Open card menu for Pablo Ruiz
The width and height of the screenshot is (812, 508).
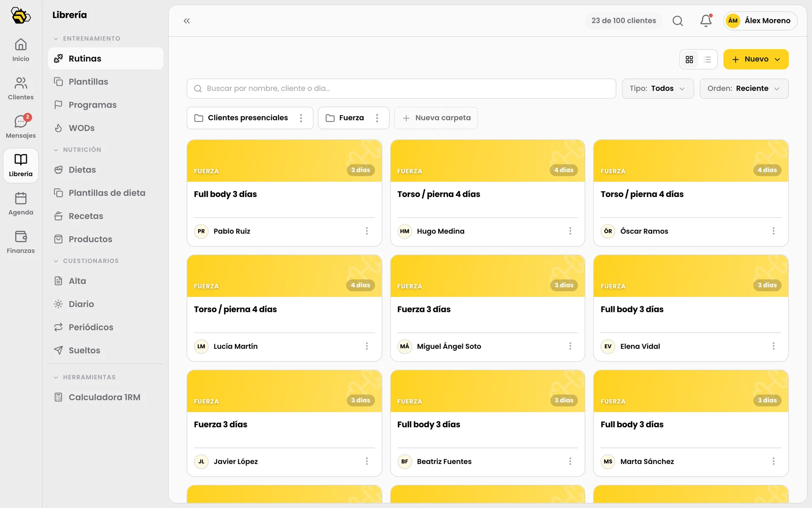tap(367, 231)
